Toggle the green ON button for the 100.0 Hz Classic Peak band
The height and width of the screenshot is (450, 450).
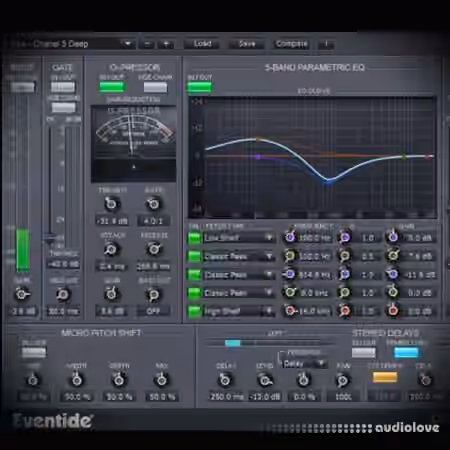tap(195, 256)
